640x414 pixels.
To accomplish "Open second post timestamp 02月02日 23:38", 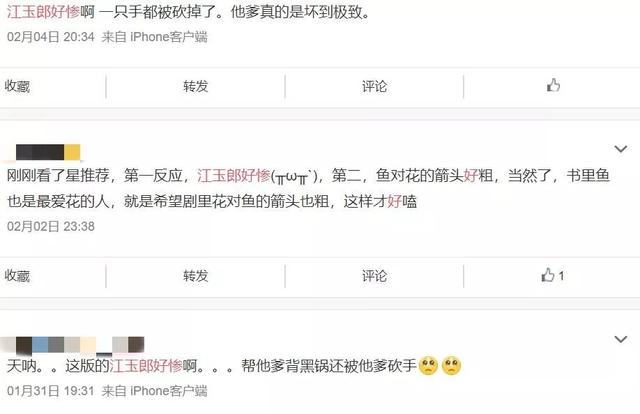I will pos(51,227).
